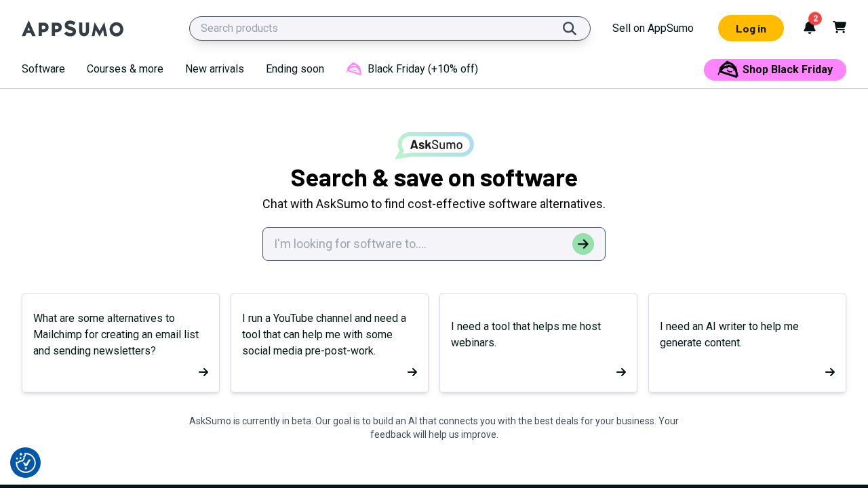Click the AskSumo speech-bubble logo

tap(434, 145)
